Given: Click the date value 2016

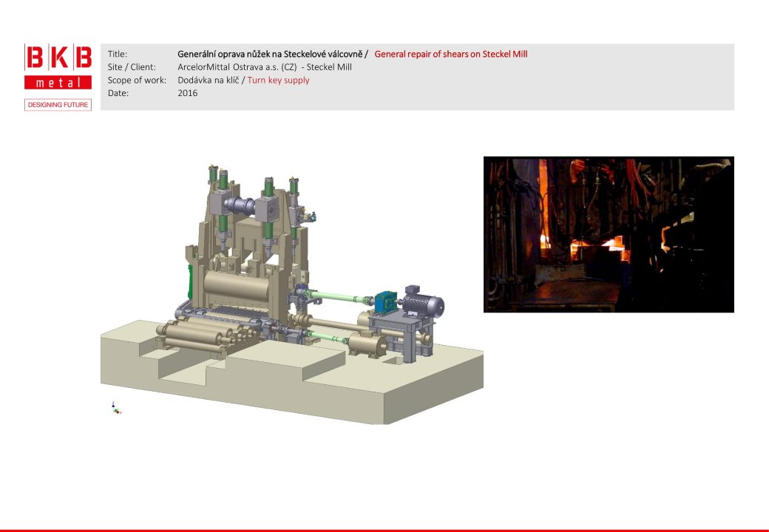Looking at the screenshot, I should pyautogui.click(x=188, y=93).
